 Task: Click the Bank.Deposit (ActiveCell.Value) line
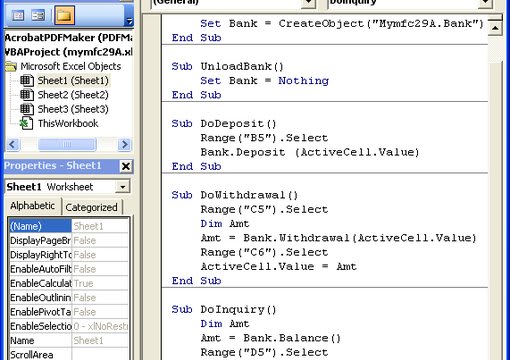(x=310, y=152)
